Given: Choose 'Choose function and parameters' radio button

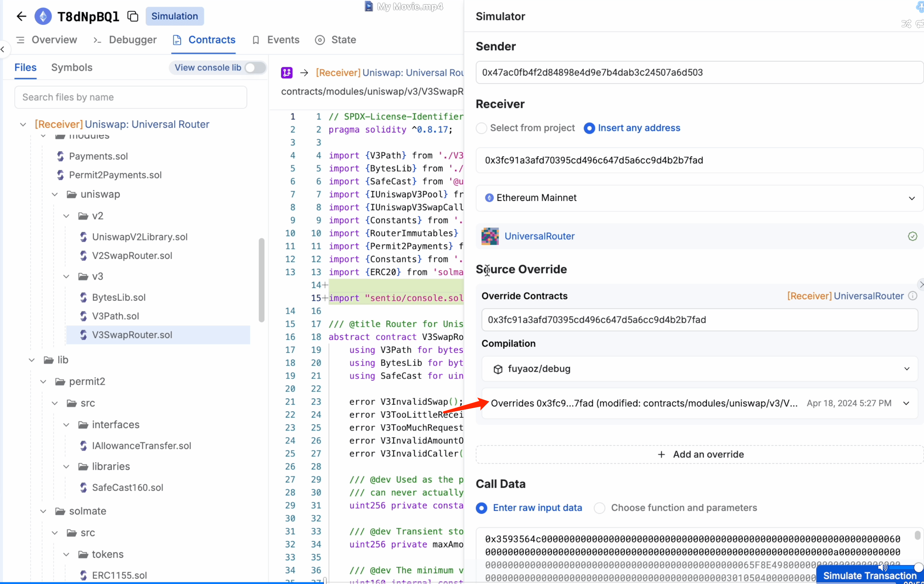Looking at the screenshot, I should coord(599,508).
